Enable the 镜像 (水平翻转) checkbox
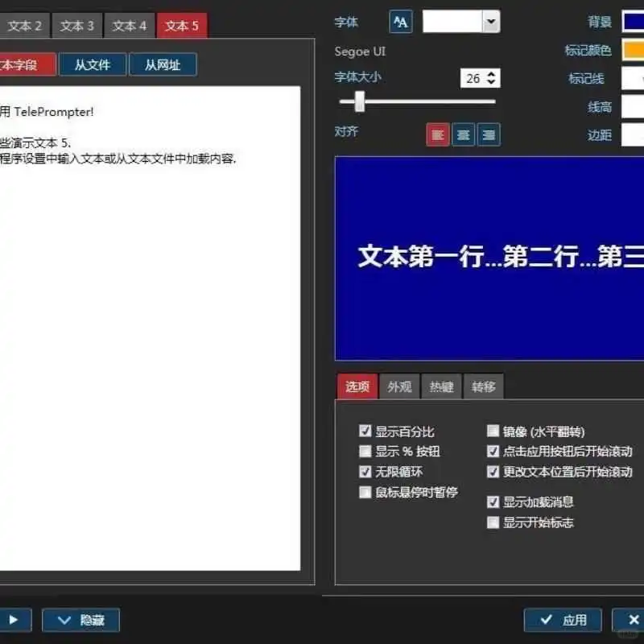The width and height of the screenshot is (644, 644). tap(493, 431)
